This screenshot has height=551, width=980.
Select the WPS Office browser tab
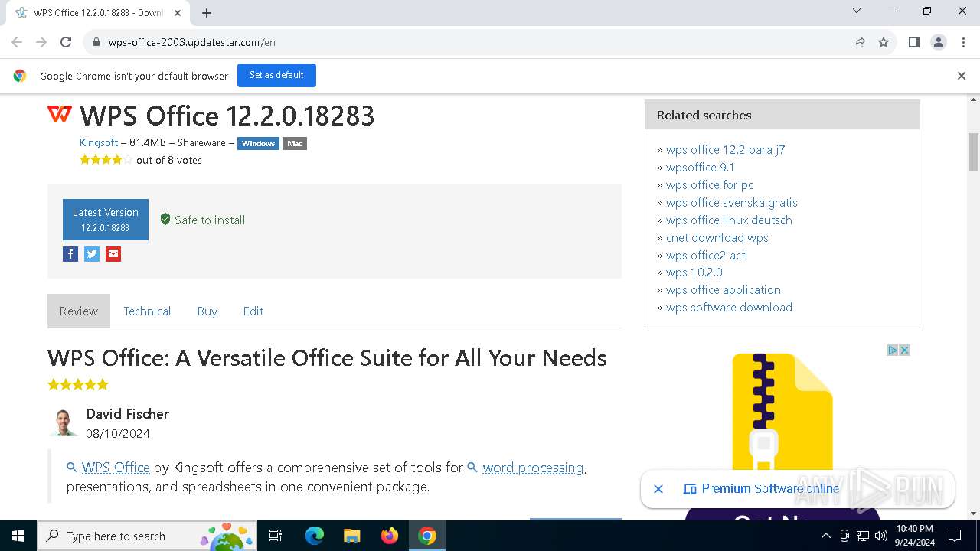point(97,13)
